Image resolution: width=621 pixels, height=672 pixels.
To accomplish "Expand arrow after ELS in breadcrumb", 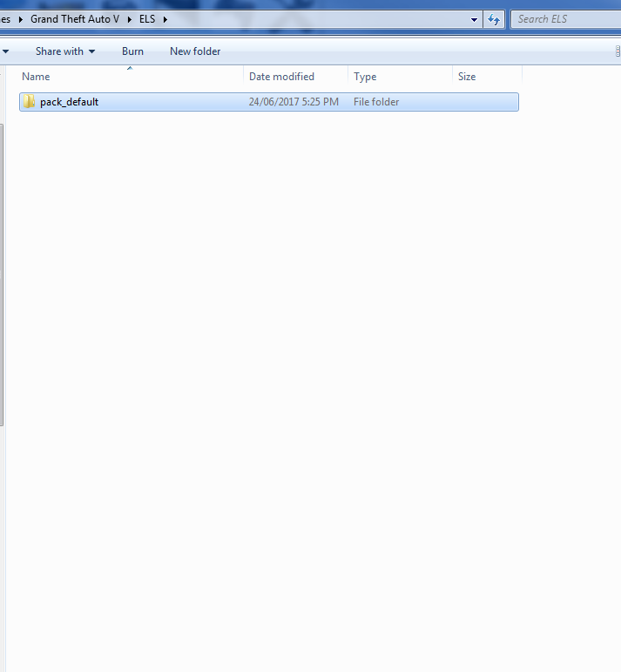I will pyautogui.click(x=165, y=19).
